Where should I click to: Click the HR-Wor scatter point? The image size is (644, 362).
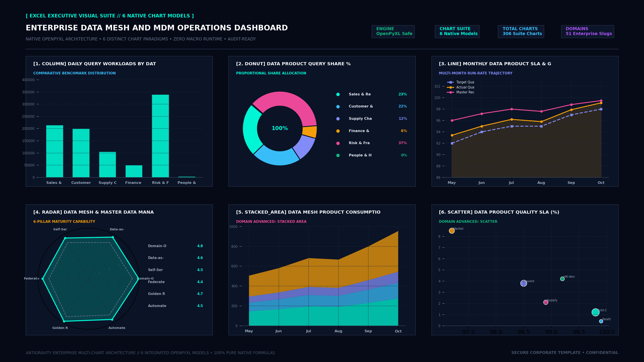point(562,279)
